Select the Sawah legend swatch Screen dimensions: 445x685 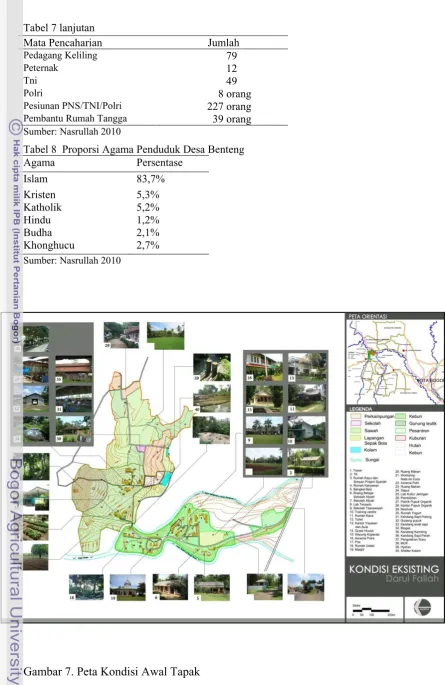pos(356,430)
